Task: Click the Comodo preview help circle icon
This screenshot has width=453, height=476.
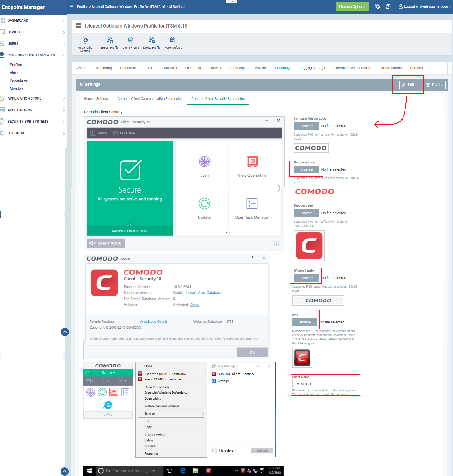Action: (277, 244)
